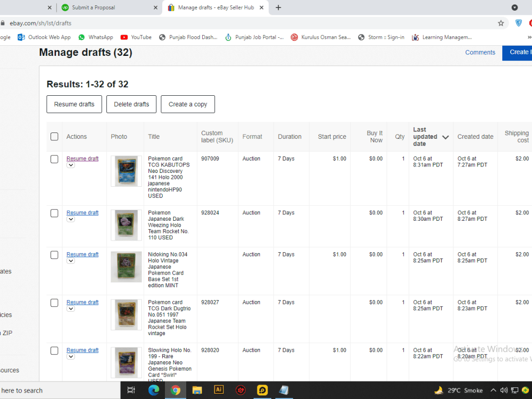Switch to Manage drafts eBay tab

[x=215, y=7]
